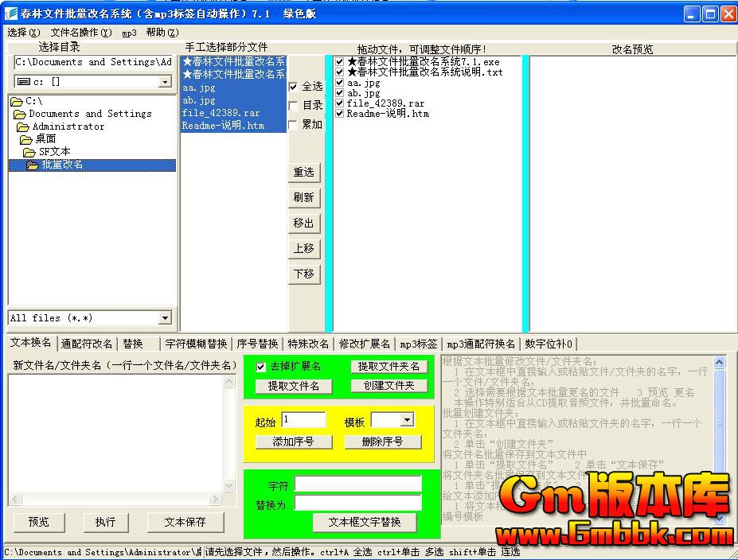Click the application icon in title bar

click(x=11, y=14)
